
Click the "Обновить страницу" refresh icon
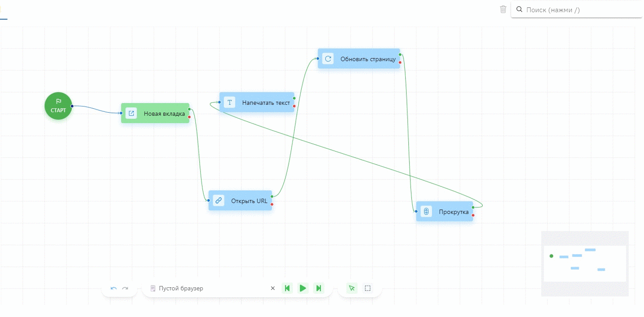(x=328, y=59)
